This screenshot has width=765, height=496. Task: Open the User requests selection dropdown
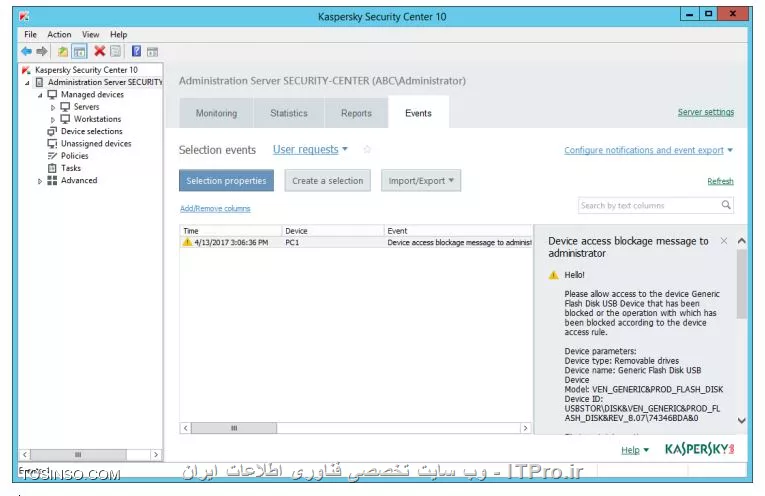310,149
